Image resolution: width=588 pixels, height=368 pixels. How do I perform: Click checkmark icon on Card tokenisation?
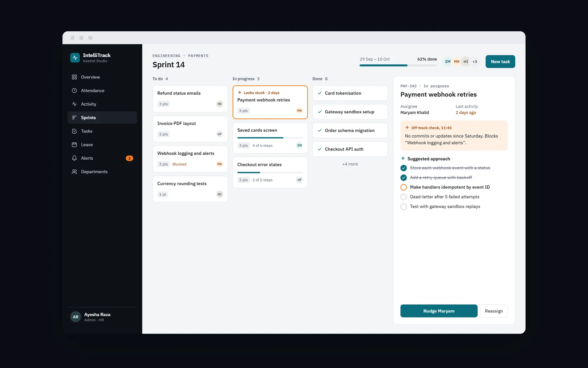coord(320,93)
